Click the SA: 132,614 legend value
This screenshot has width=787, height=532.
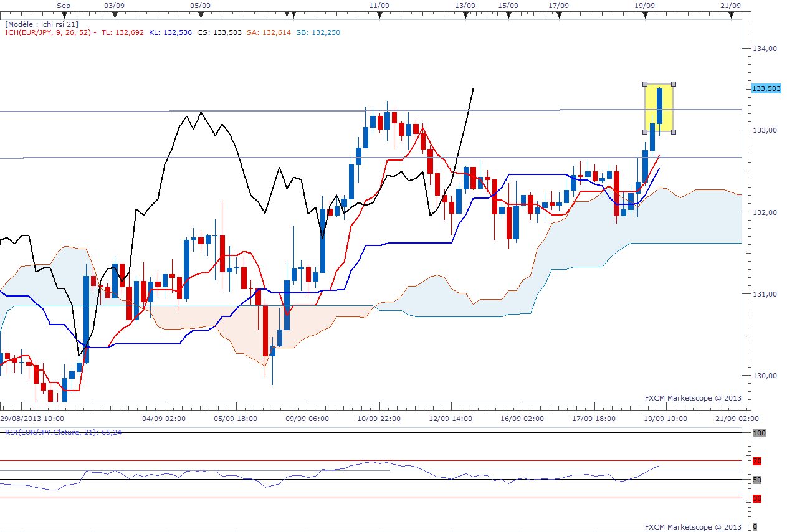click(x=268, y=32)
